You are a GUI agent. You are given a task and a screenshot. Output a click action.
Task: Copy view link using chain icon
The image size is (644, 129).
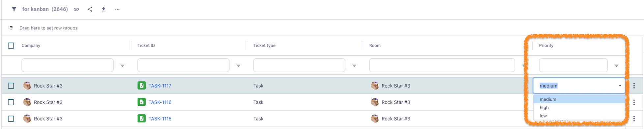[x=76, y=9]
